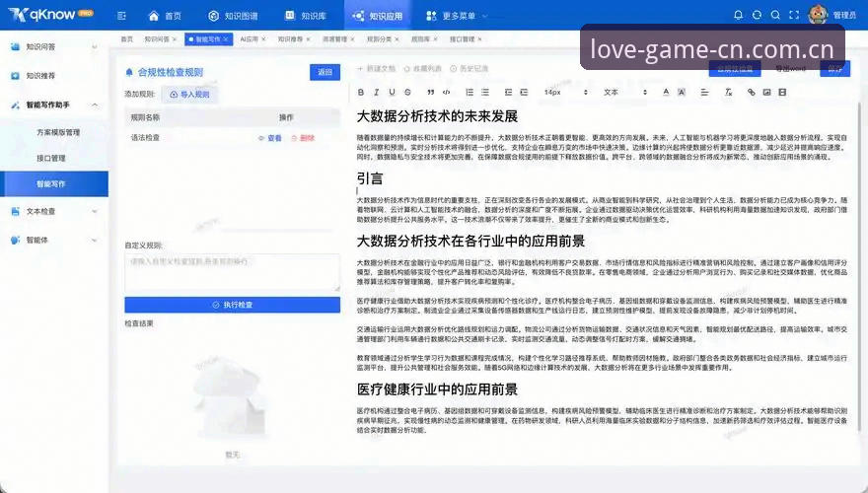The image size is (868, 493).
Task: Switch to the 知识推荐 page tab
Action: [x=290, y=39]
